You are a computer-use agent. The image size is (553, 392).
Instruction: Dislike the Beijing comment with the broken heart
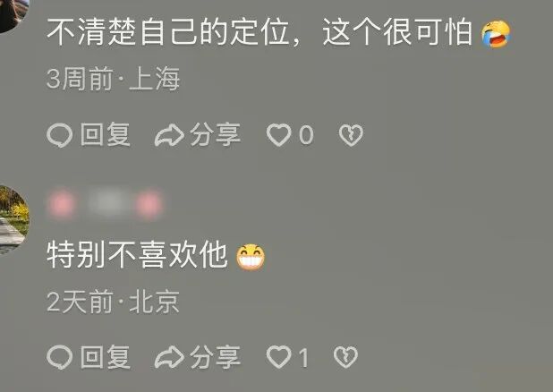pyautogui.click(x=345, y=357)
